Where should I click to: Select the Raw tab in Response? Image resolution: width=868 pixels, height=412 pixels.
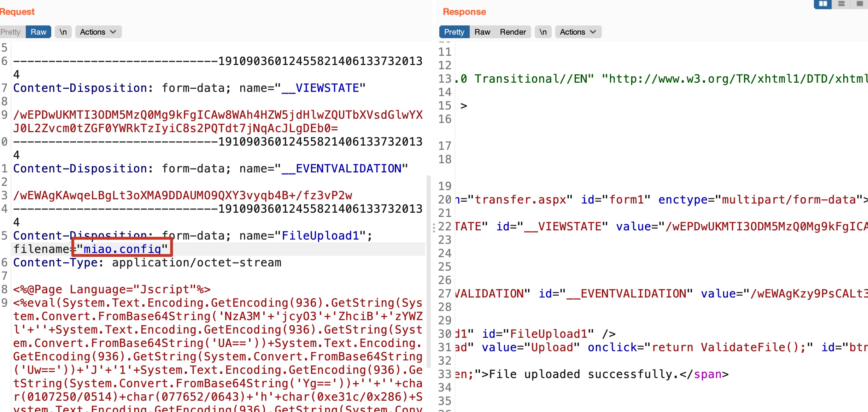click(482, 32)
